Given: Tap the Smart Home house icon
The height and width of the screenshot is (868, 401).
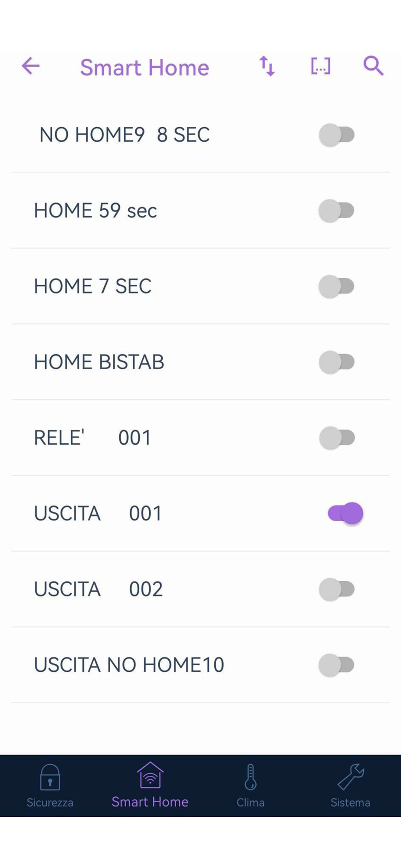Looking at the screenshot, I should click(x=150, y=775).
